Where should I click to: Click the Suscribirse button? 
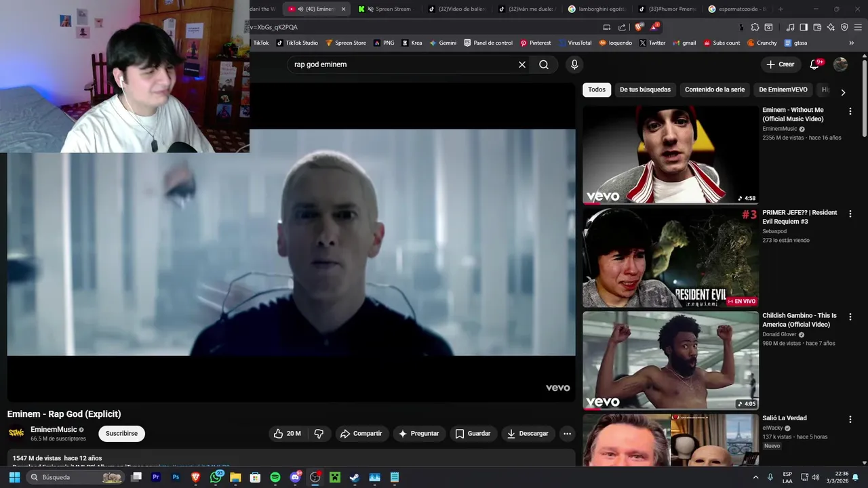click(x=121, y=433)
